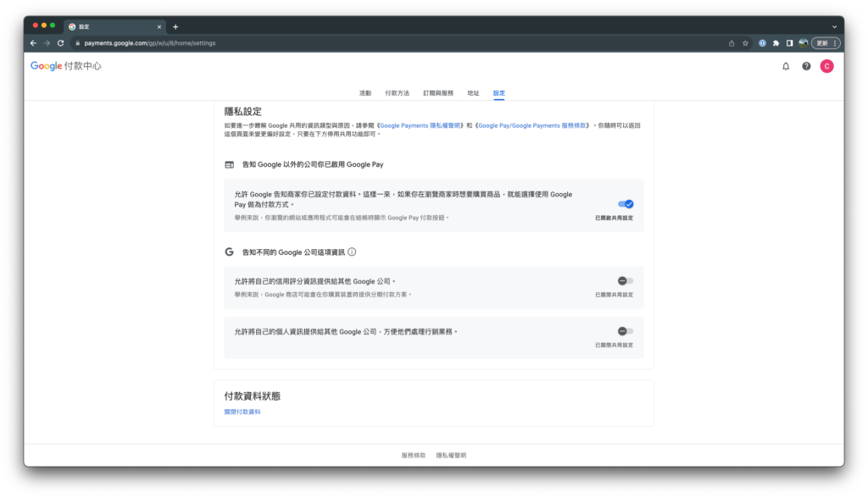Click the Google 付款中心 logo
Viewport: 868px width, 498px height.
pyautogui.click(x=66, y=66)
